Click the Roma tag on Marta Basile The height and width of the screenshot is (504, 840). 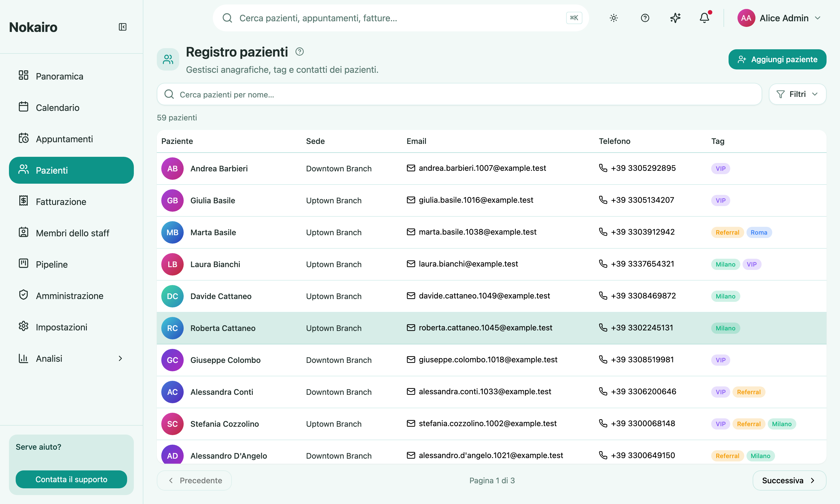click(x=759, y=232)
